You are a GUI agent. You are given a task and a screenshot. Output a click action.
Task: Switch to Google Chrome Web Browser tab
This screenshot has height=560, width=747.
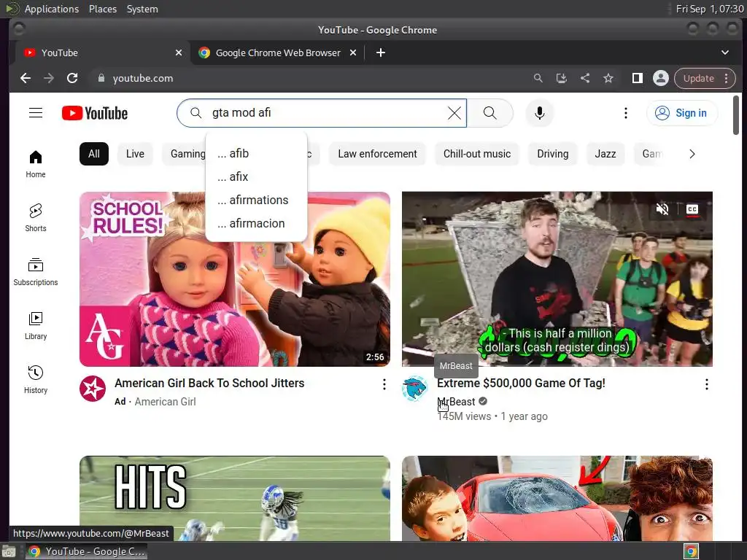coord(278,52)
